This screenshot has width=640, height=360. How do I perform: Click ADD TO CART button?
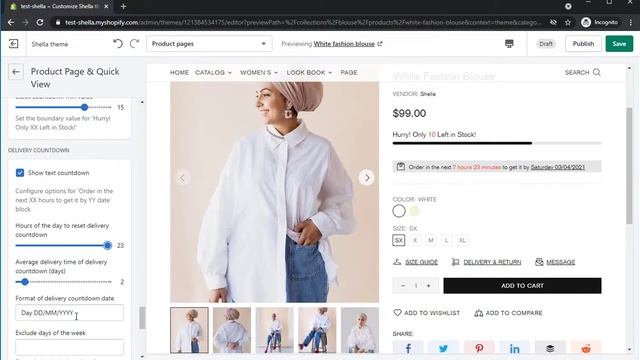pyautogui.click(x=522, y=286)
